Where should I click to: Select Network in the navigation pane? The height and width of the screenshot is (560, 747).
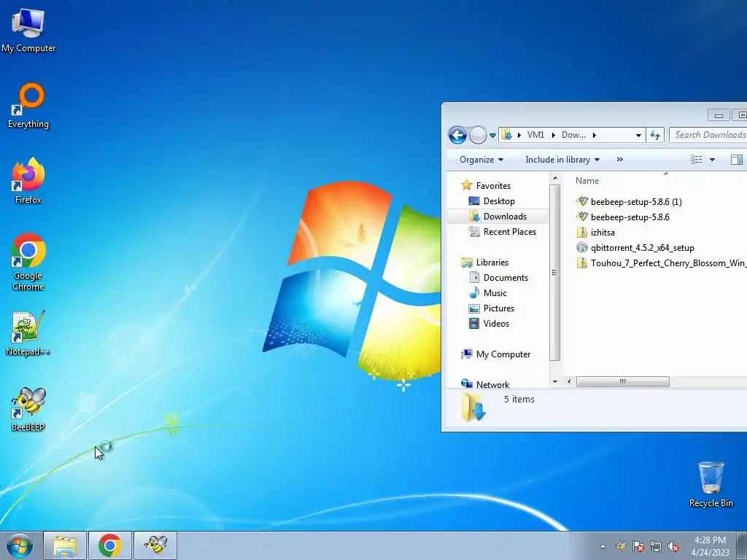492,384
